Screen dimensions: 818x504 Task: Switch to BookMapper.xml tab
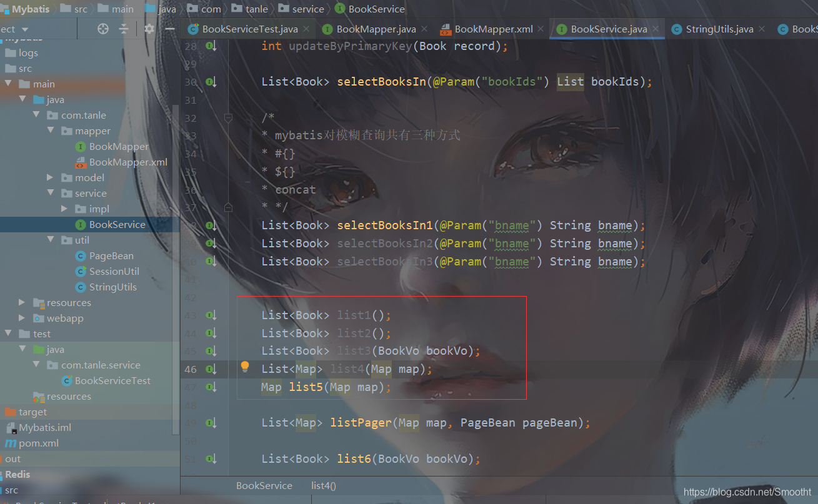tap(494, 29)
